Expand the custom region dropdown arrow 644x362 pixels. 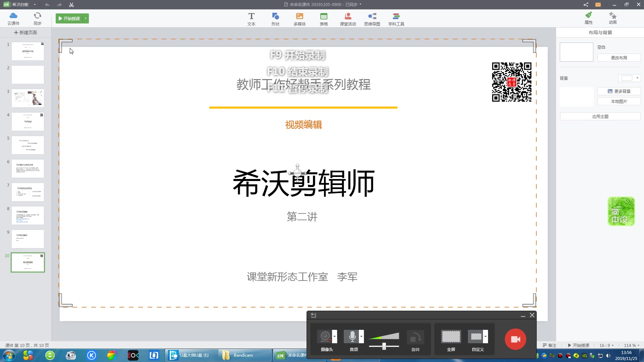485,337
